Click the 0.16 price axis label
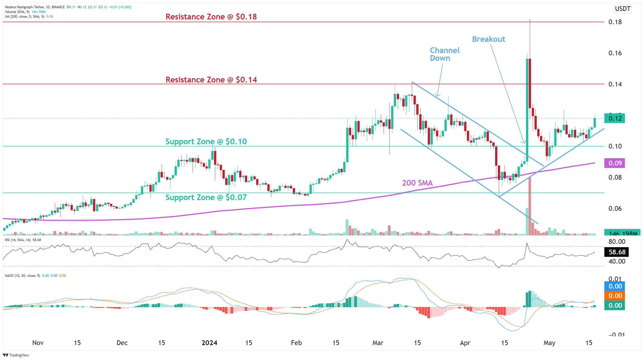This screenshot has height=360, width=644. pos(615,53)
